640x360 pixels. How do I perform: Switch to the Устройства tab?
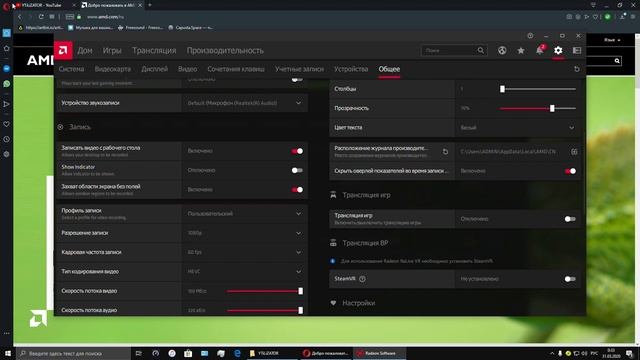(351, 69)
